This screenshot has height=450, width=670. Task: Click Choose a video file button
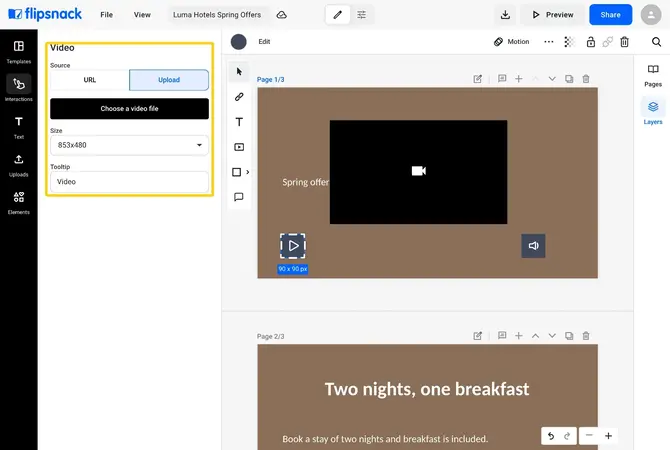pos(129,109)
